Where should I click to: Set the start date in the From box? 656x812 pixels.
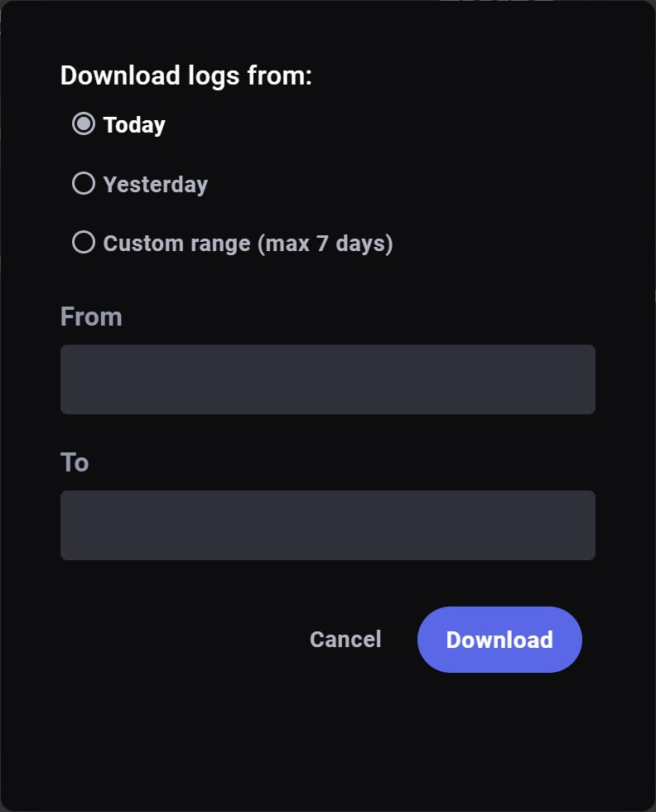(x=328, y=379)
